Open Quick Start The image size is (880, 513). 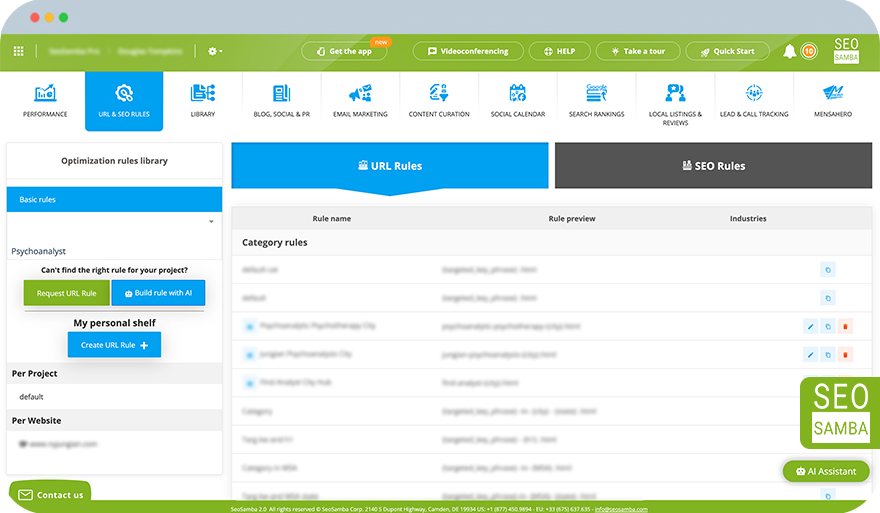[727, 51]
